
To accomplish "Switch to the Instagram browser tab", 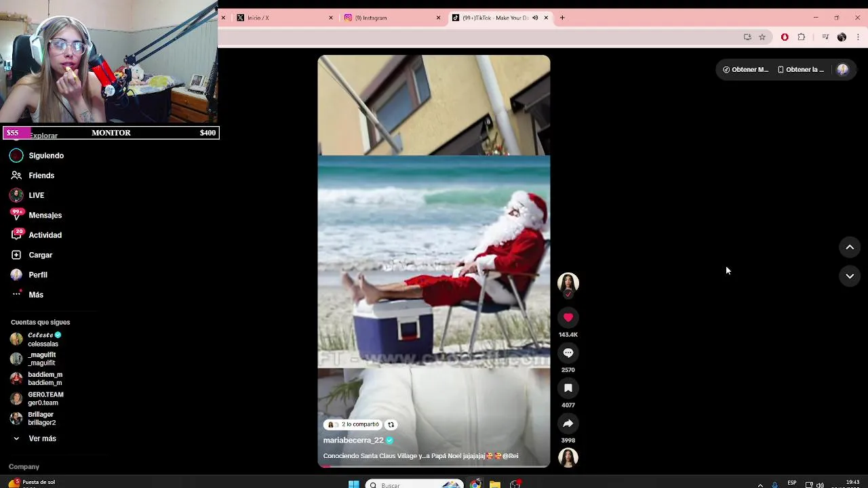I will click(390, 18).
